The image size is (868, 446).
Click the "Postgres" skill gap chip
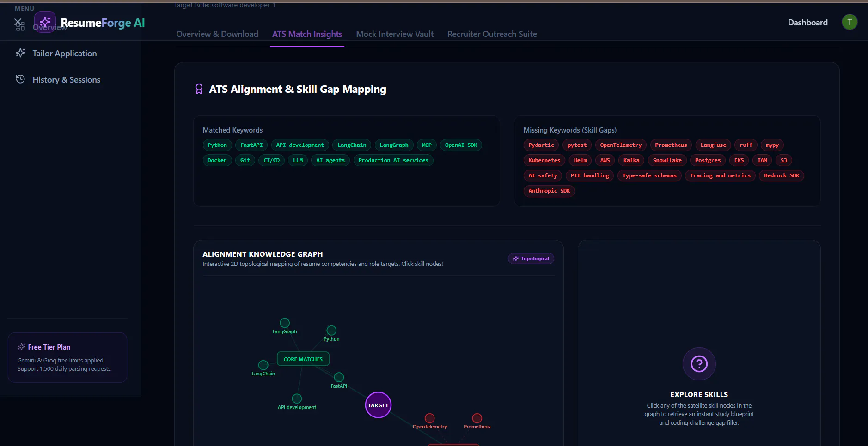pyautogui.click(x=708, y=160)
